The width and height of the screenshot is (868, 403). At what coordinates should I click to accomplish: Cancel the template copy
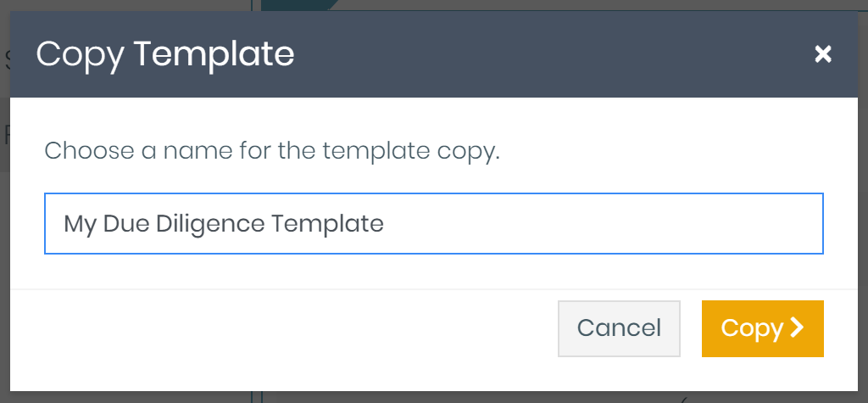(x=619, y=328)
